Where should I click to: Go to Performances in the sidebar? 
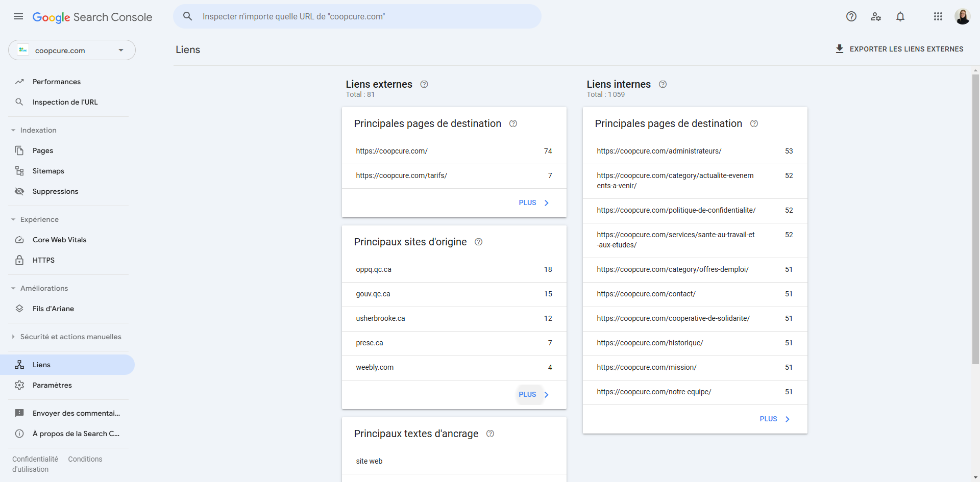[56, 82]
